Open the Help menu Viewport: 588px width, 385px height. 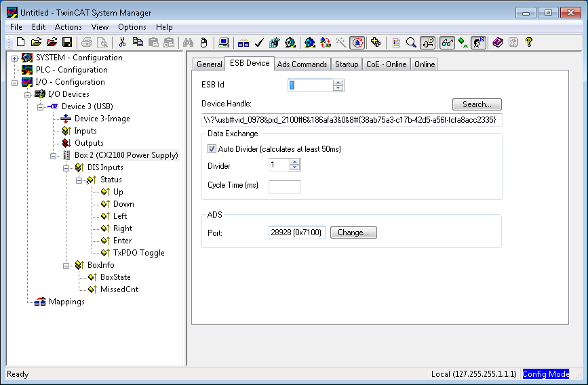[164, 27]
